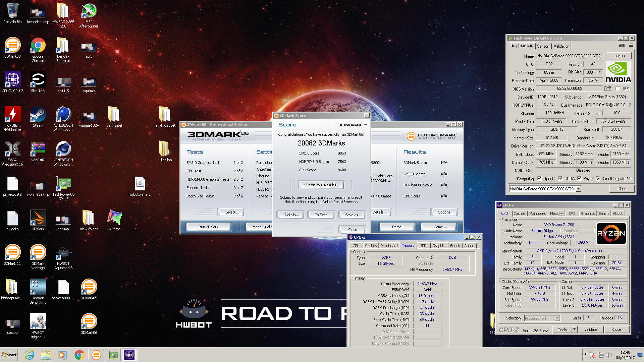644x362 pixels.
Task: Click the Run 3DMark button
Action: click(208, 227)
